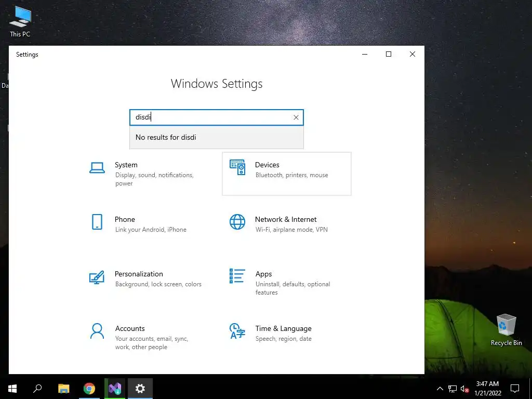Viewport: 532px width, 399px height.
Task: Open the Phone settings icon
Action: tap(97, 222)
